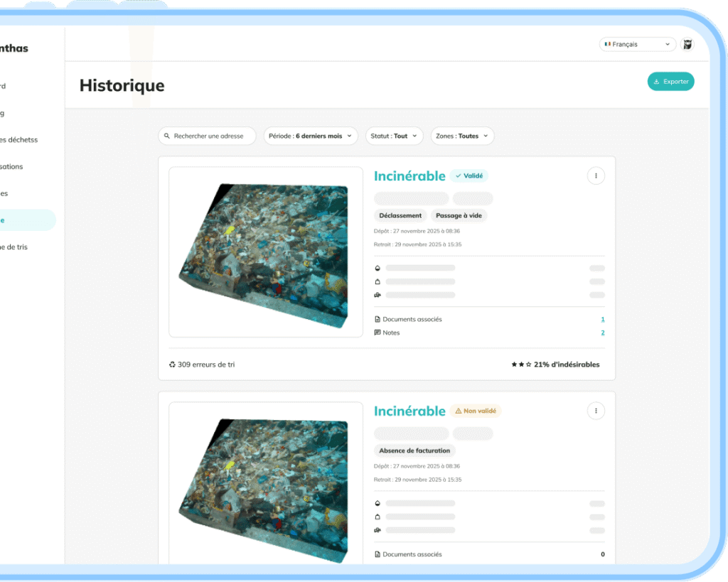Open the sidebar item ending in de tris
Screen dimensions: 728x582
(14, 247)
